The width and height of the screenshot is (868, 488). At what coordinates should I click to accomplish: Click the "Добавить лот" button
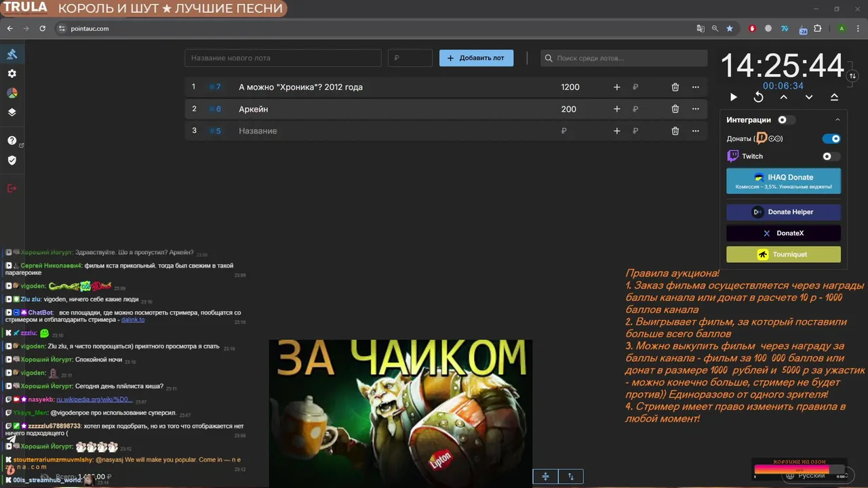point(476,58)
